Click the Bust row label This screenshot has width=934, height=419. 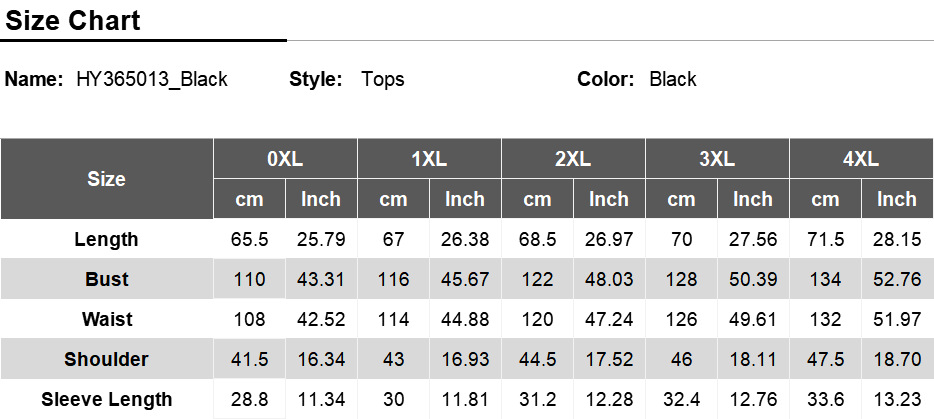point(107,279)
